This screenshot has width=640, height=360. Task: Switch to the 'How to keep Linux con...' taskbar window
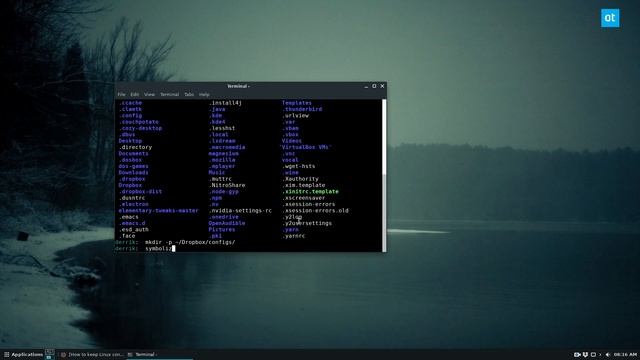point(92,354)
